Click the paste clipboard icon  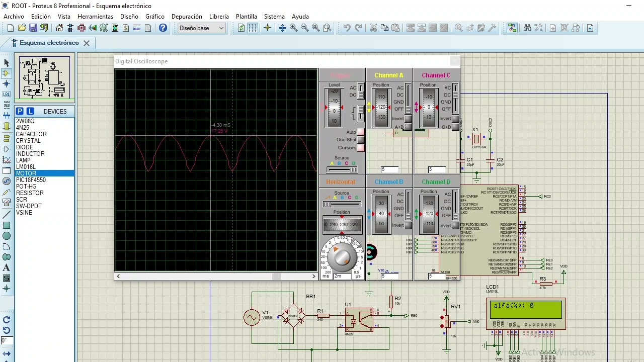[395, 28]
